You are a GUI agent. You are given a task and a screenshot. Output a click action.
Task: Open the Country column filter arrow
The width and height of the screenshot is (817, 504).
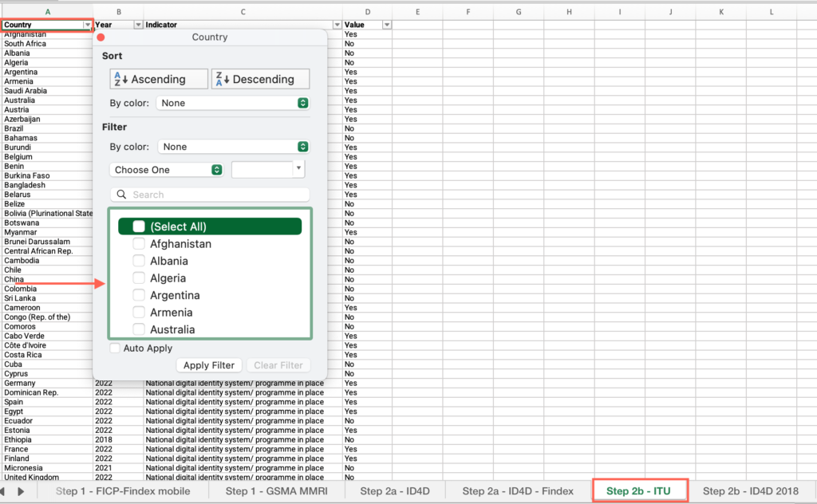point(87,25)
